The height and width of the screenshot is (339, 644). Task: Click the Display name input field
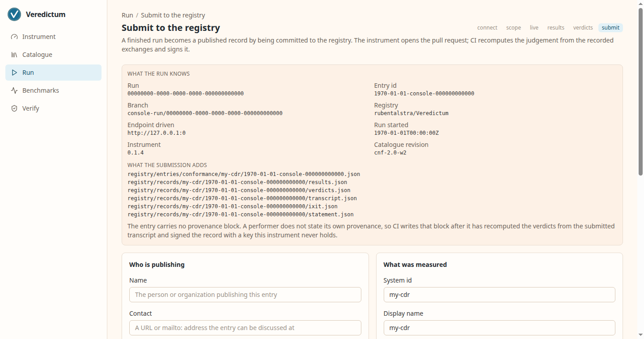tap(499, 328)
